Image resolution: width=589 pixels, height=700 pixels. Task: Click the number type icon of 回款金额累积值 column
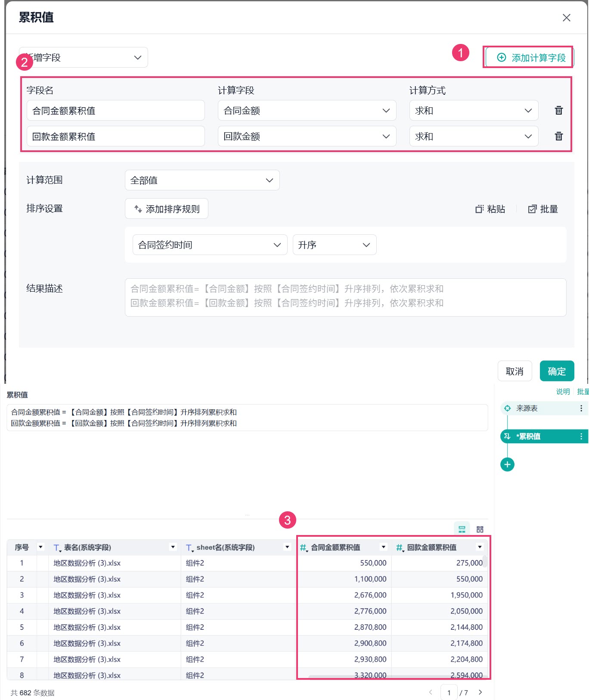tap(400, 548)
